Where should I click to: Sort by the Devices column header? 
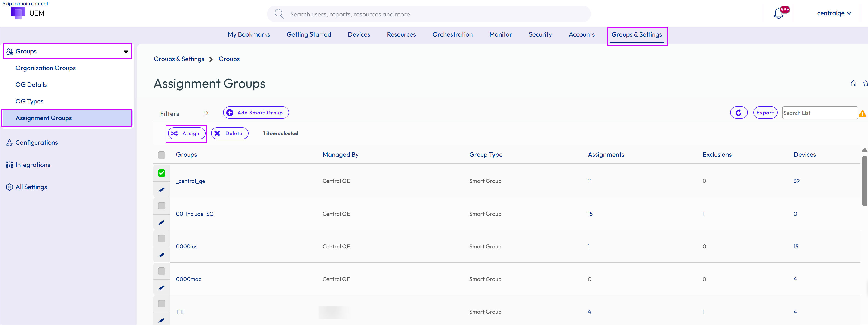[x=804, y=155]
